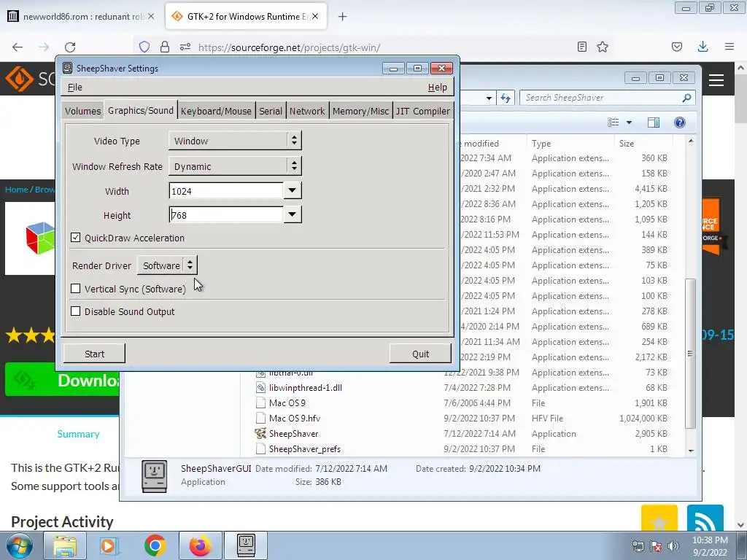Open the site permissions icon in address bar
The width and height of the screenshot is (747, 560).
(x=185, y=47)
